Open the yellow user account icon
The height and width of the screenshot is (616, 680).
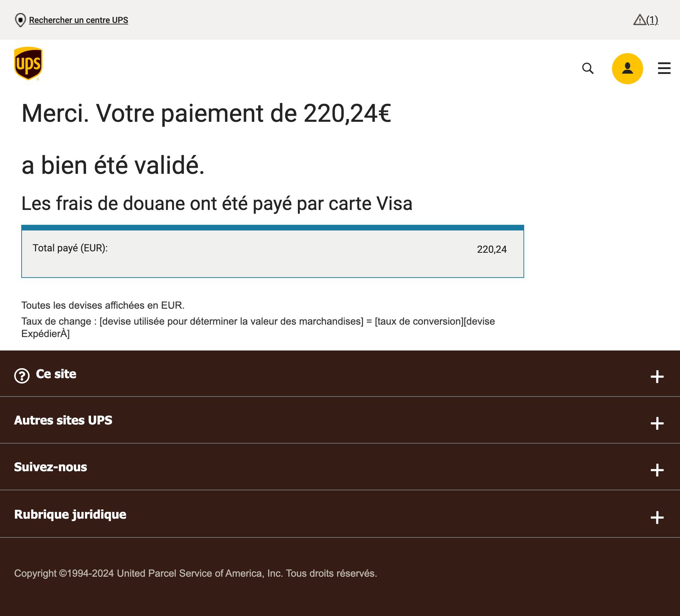627,68
